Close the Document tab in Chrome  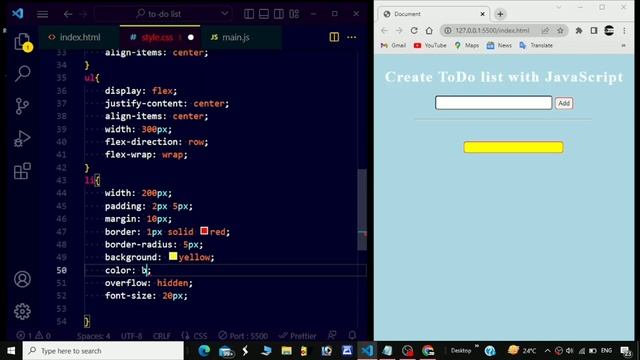(x=482, y=14)
